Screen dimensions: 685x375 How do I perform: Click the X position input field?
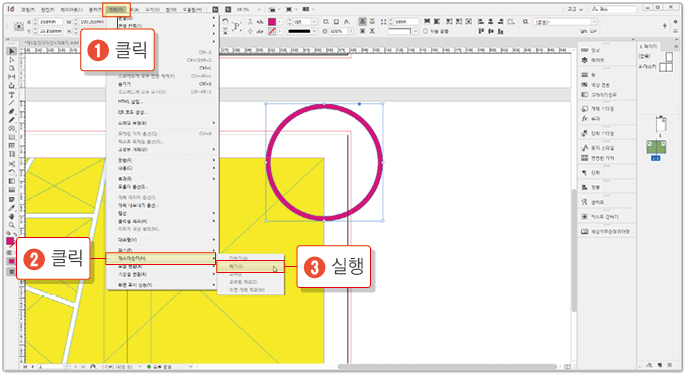click(51, 22)
